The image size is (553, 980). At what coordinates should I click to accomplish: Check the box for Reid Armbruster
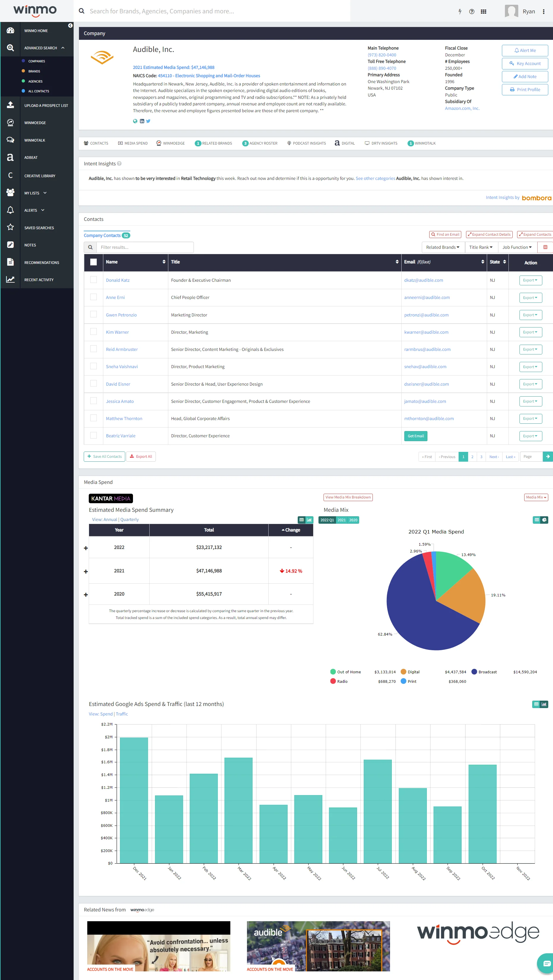[x=93, y=349]
